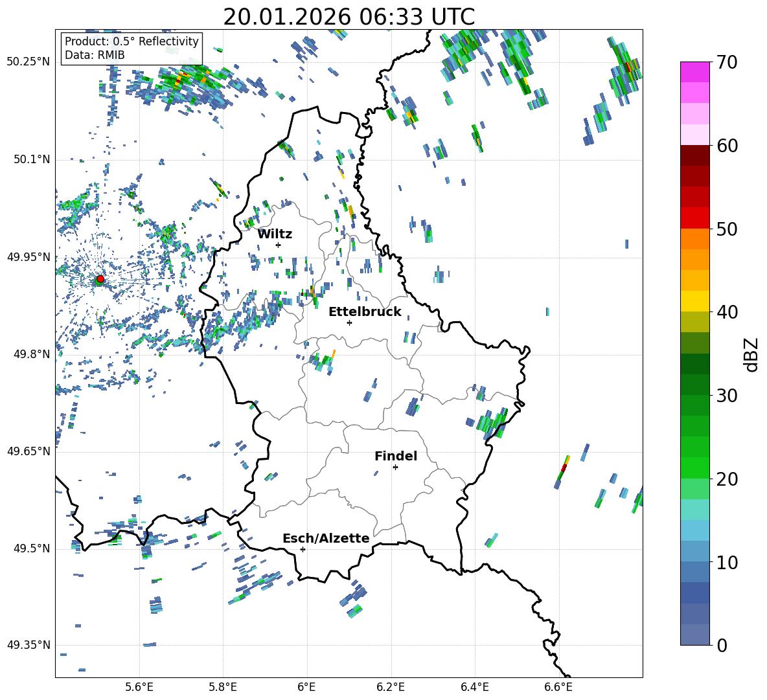The height and width of the screenshot is (700, 767).
Task: Click the Wiltz station cross marker
Action: tap(278, 245)
